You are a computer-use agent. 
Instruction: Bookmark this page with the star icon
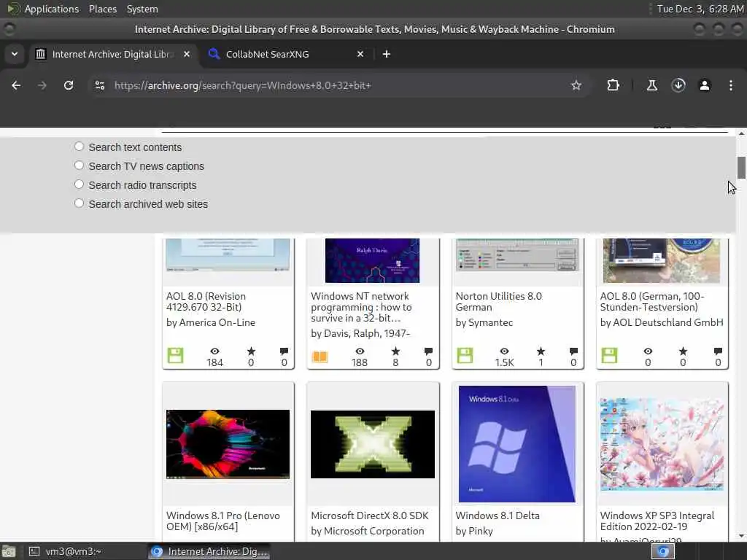(x=576, y=85)
